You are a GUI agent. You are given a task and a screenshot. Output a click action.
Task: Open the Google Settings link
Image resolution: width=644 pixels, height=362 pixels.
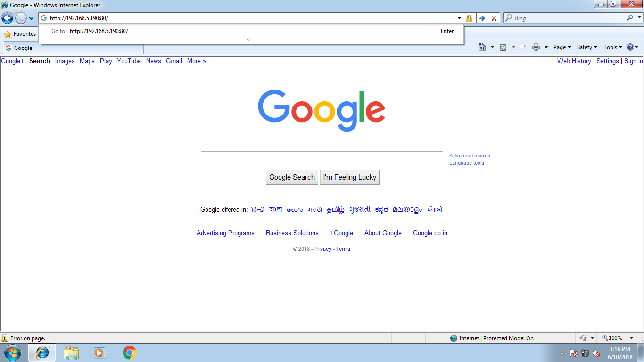tap(608, 61)
